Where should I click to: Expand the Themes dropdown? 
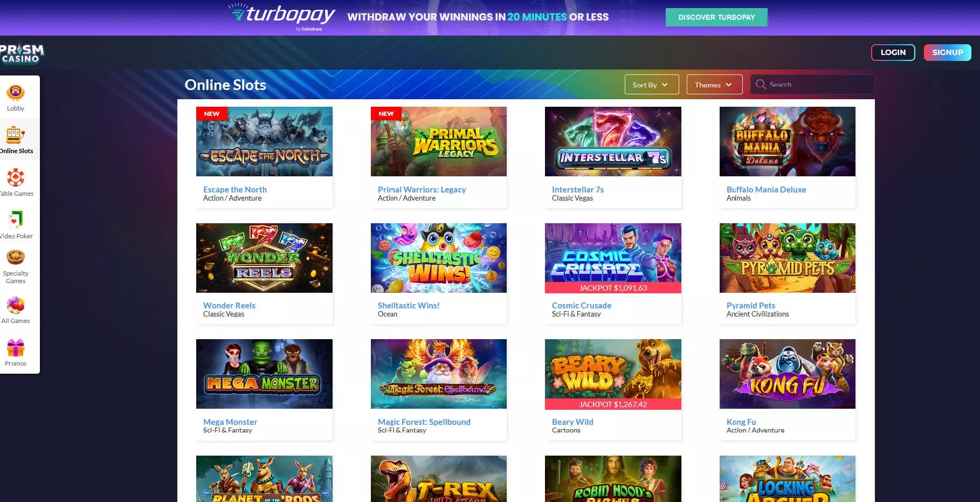[714, 84]
